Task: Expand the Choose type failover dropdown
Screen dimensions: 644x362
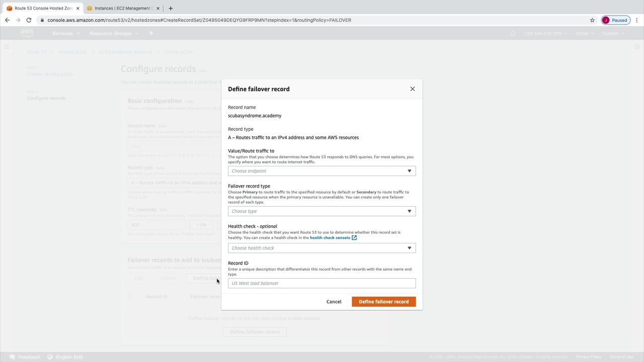Action: click(x=322, y=211)
